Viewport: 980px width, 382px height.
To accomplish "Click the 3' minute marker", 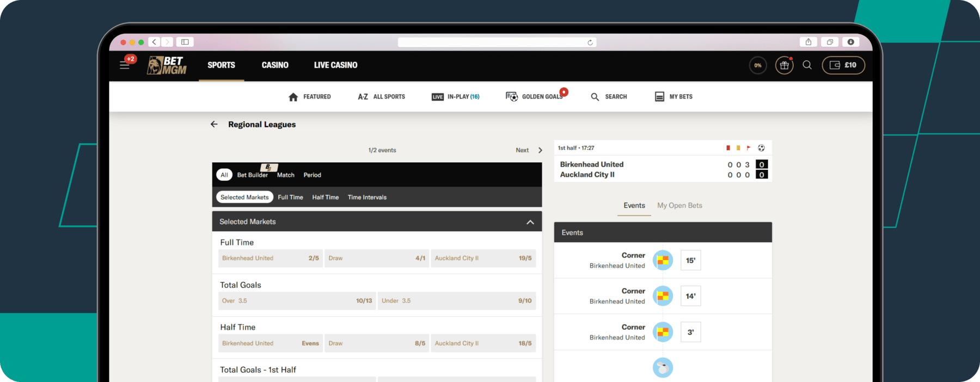I will point(691,332).
